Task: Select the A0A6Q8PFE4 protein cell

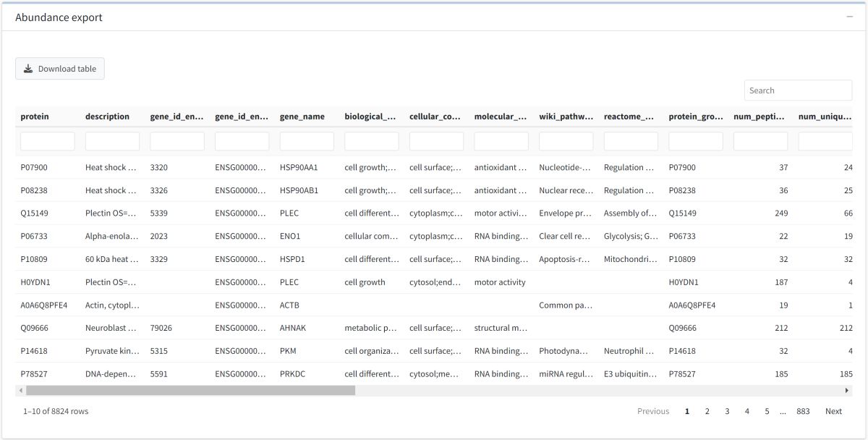Action: pos(43,305)
